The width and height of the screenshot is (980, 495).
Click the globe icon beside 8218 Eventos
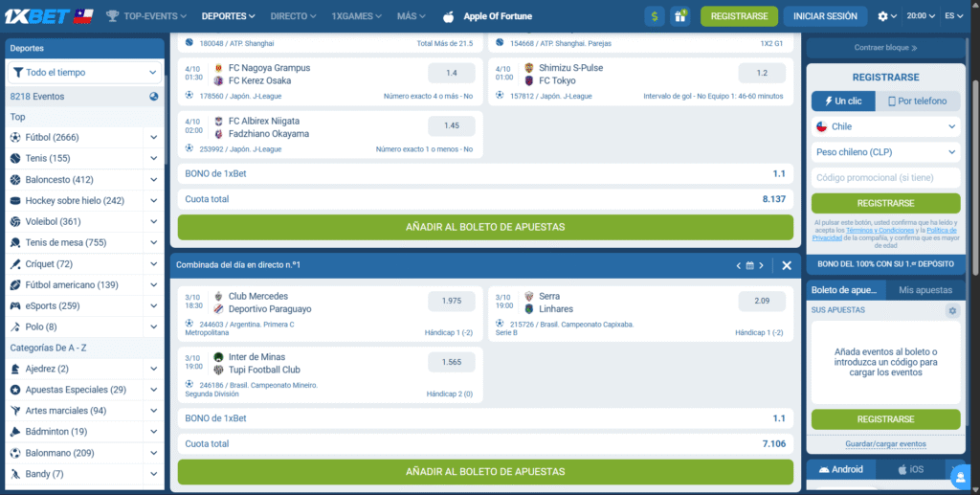[154, 97]
